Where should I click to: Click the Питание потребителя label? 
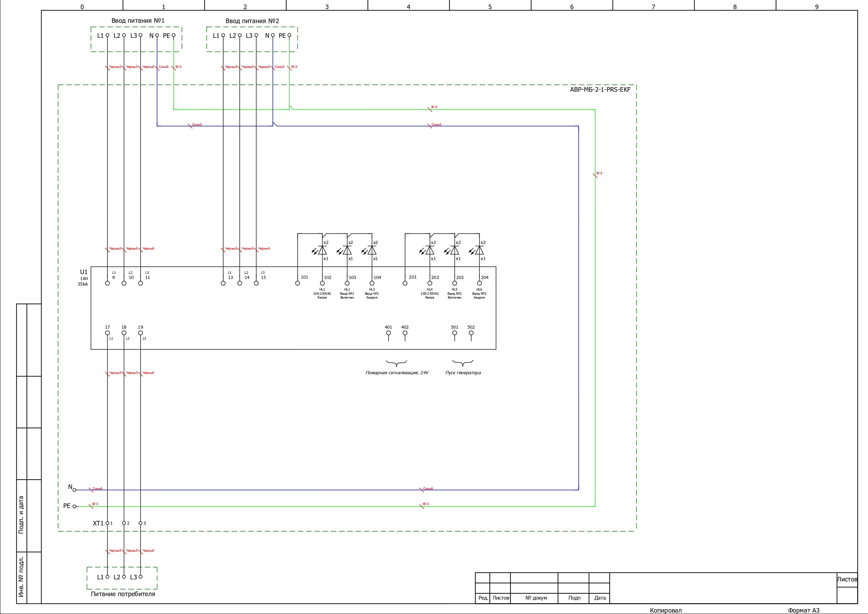coord(123,594)
